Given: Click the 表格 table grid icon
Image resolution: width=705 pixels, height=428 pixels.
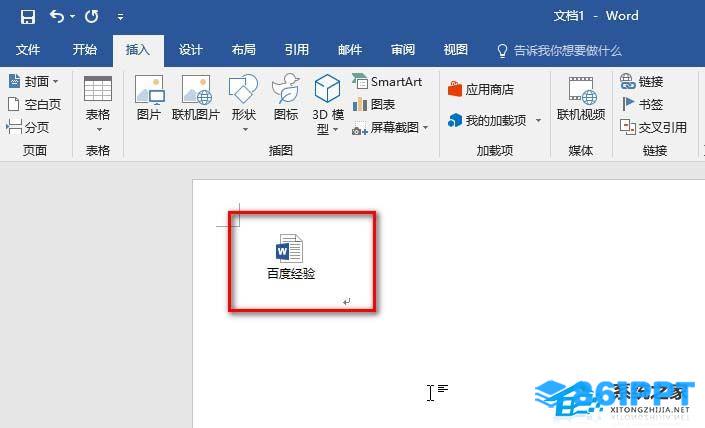Looking at the screenshot, I should click(98, 89).
